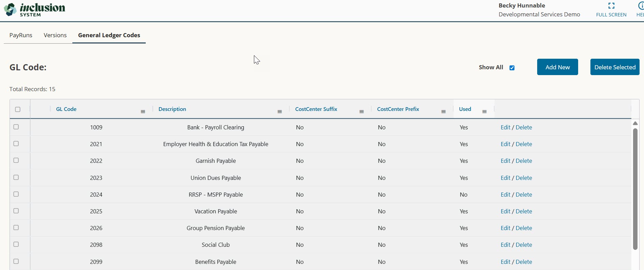Check the row for GL code 1009
644x270 pixels.
16,127
